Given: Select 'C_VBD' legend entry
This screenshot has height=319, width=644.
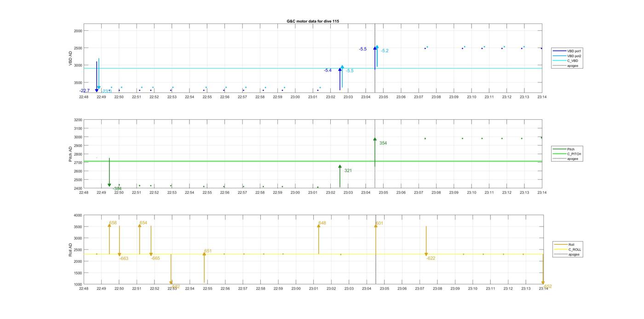Looking at the screenshot, I should pyautogui.click(x=565, y=61).
